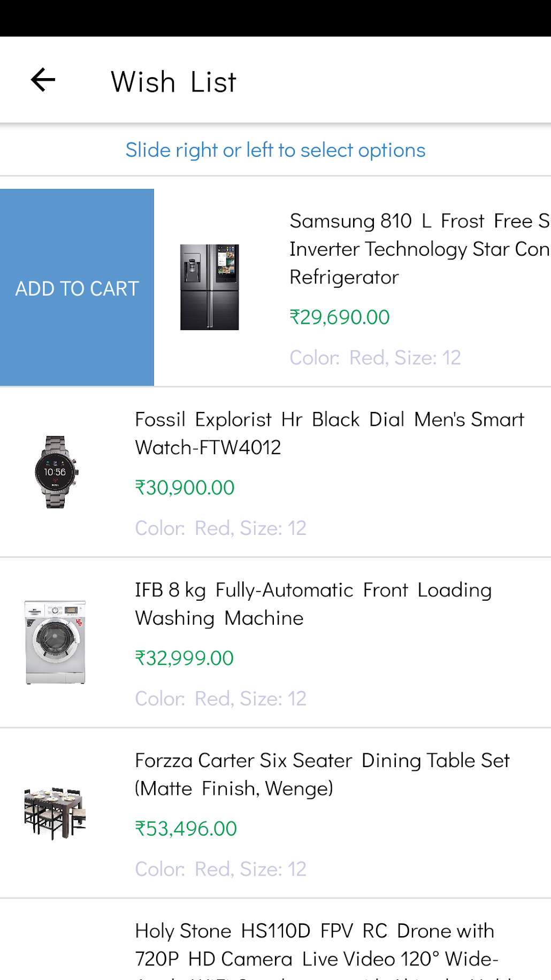Image resolution: width=551 pixels, height=980 pixels.
Task: Select the IFB washing machine picture
Action: pos(56,642)
